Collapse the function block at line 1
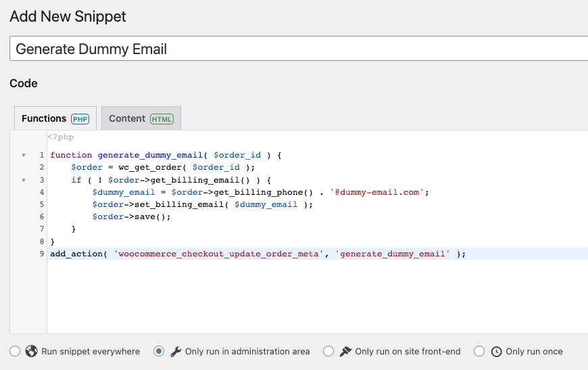Image resolution: width=588 pixels, height=370 pixels. [x=24, y=156]
